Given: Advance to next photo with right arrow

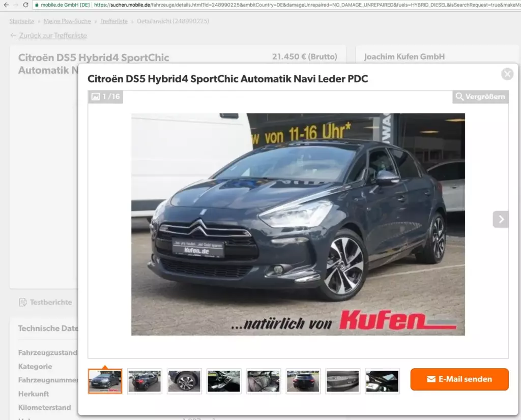Looking at the screenshot, I should pos(501,219).
